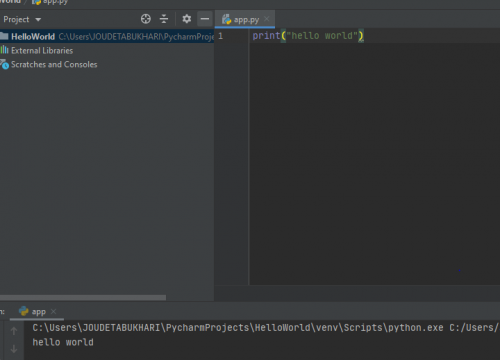Select External Libraries in project tree

42,50
